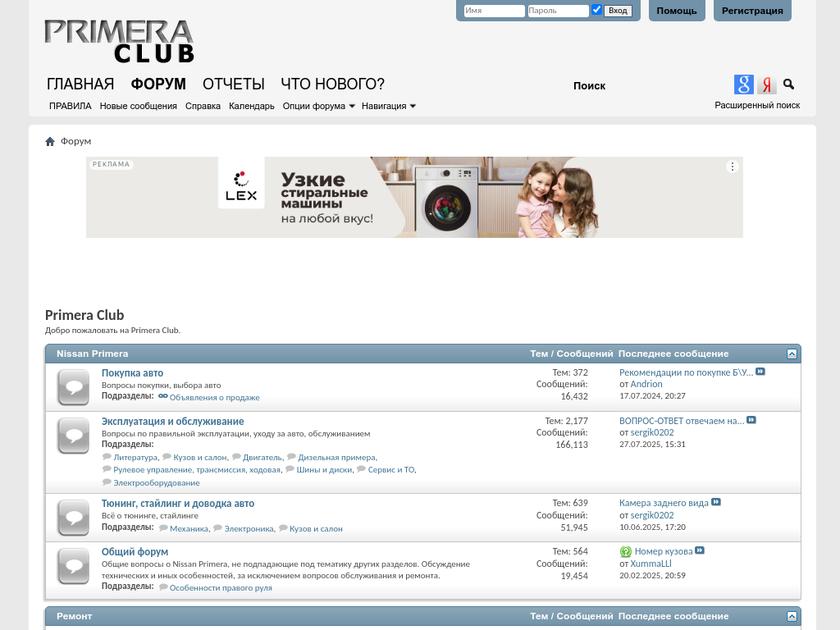
Task: Switch to ЧТО НОВОГО? tab
Action: click(x=332, y=84)
